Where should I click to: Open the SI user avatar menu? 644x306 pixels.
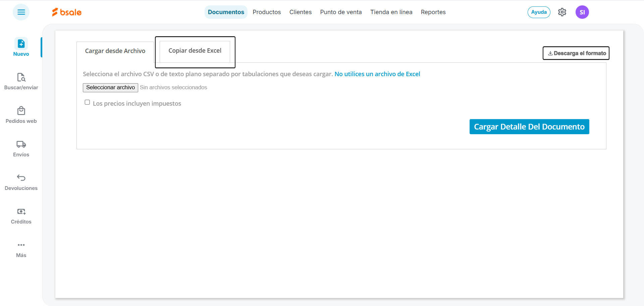pos(582,12)
